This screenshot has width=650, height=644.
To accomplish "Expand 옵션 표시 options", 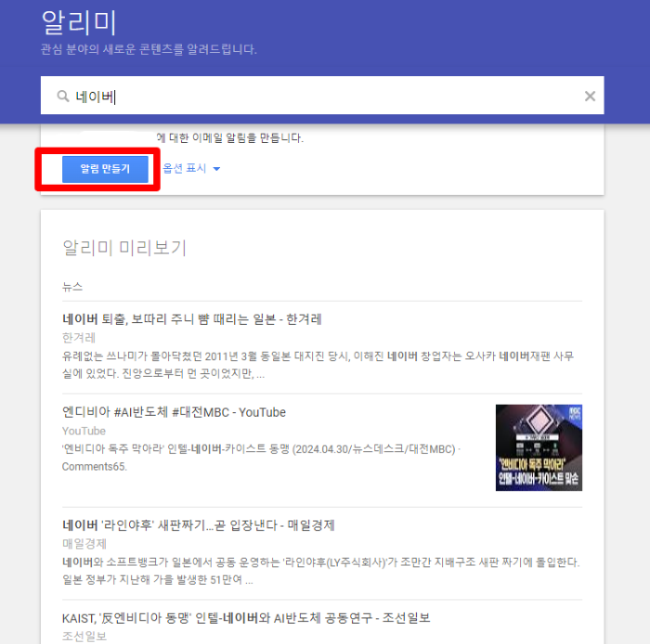I will click(191, 168).
